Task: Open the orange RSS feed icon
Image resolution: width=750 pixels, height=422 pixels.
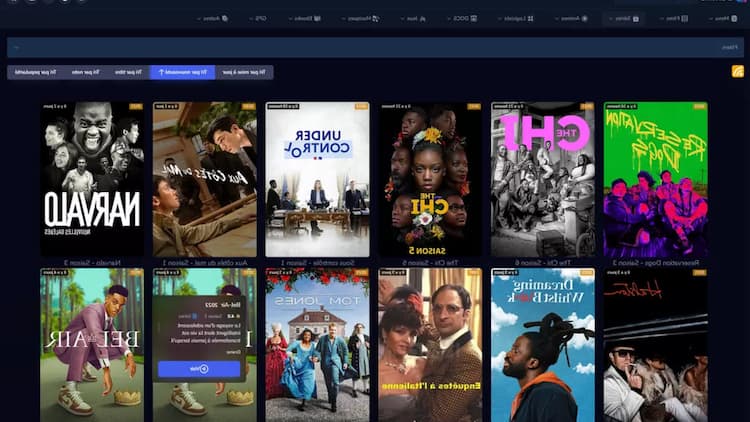Action: [738, 72]
